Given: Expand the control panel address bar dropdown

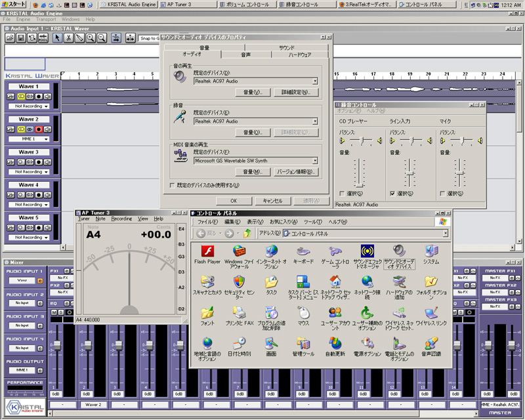Looking at the screenshot, I should pyautogui.click(x=445, y=234).
